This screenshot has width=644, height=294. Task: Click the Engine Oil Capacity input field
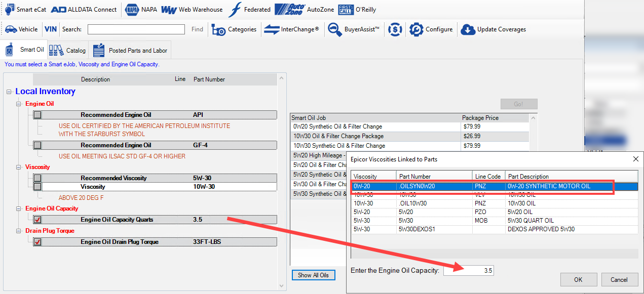click(x=468, y=271)
